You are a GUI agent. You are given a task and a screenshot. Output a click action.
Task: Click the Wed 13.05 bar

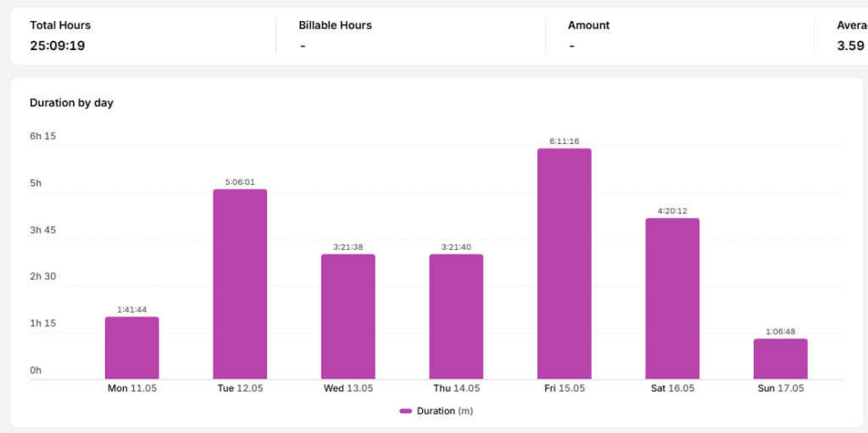[x=348, y=317]
